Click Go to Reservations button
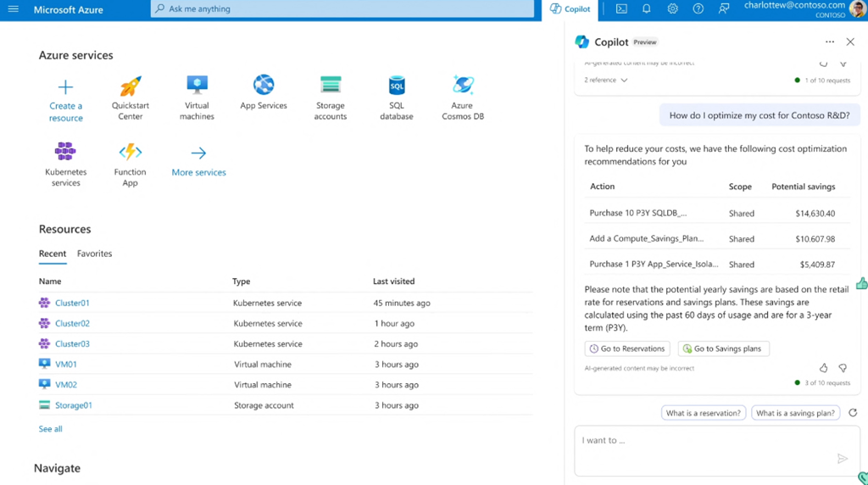The height and width of the screenshot is (485, 868). pyautogui.click(x=627, y=348)
